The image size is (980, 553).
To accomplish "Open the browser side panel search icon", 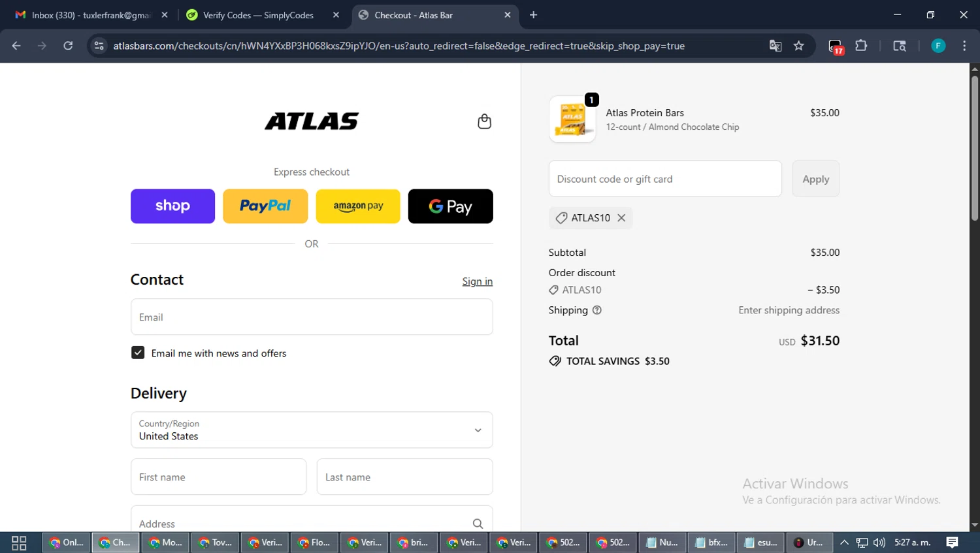I will click(900, 46).
